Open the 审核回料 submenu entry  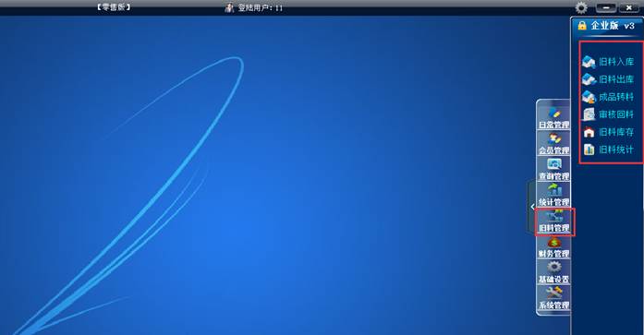pos(608,114)
